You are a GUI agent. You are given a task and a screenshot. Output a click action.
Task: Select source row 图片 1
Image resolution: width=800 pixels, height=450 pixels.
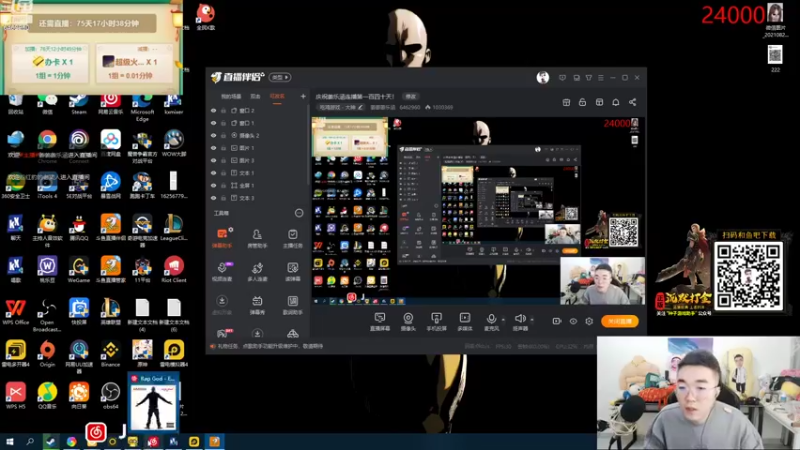(257, 148)
